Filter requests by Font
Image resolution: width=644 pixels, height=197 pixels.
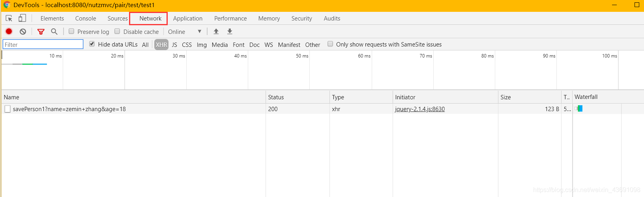click(239, 45)
